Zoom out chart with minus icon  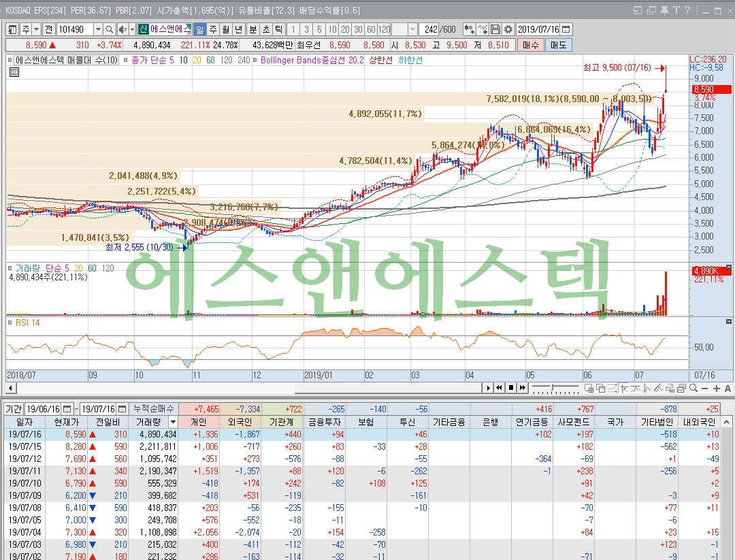tap(704, 388)
